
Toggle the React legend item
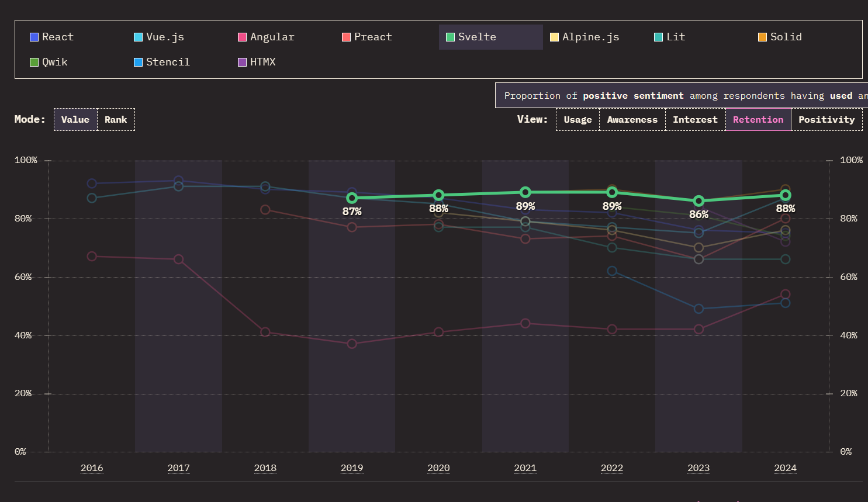74,37
